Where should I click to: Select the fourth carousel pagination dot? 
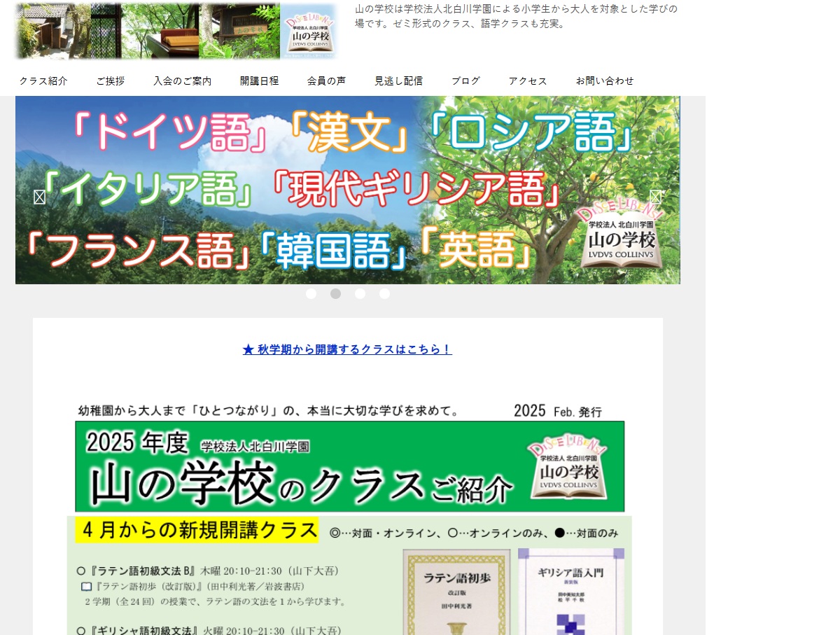384,294
